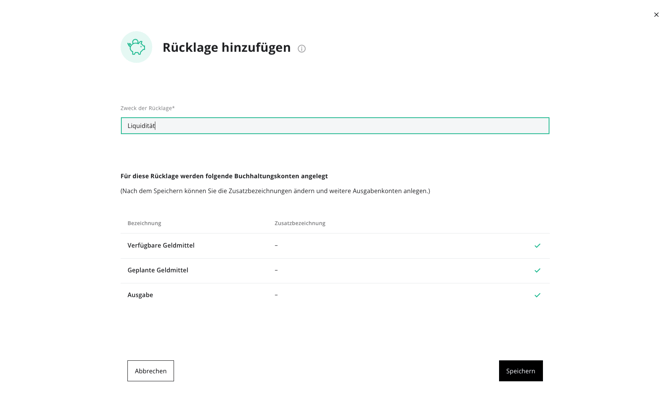Focus the Zweck der Rücklage input field

[x=335, y=126]
